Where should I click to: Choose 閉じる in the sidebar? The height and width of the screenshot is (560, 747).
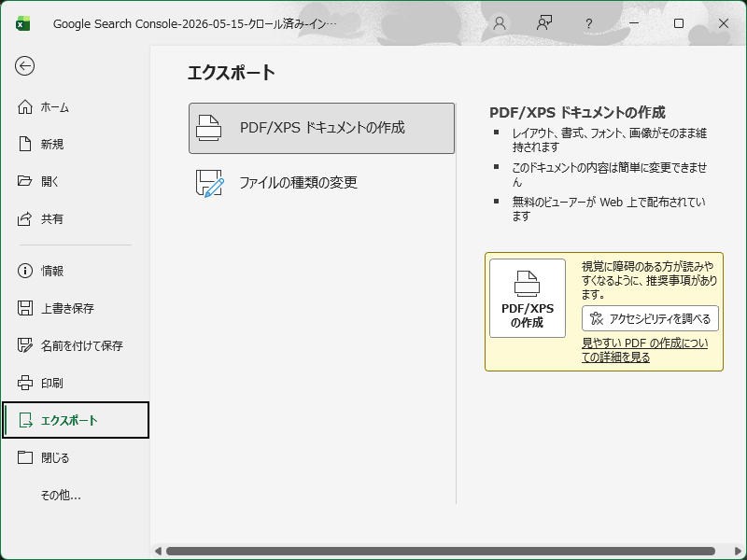pyautogui.click(x=76, y=457)
